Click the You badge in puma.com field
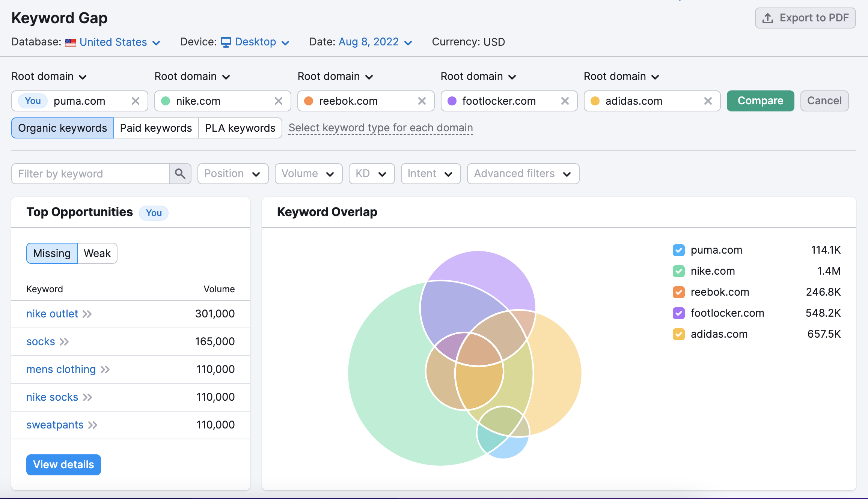Viewport: 868px width, 499px height. point(33,101)
